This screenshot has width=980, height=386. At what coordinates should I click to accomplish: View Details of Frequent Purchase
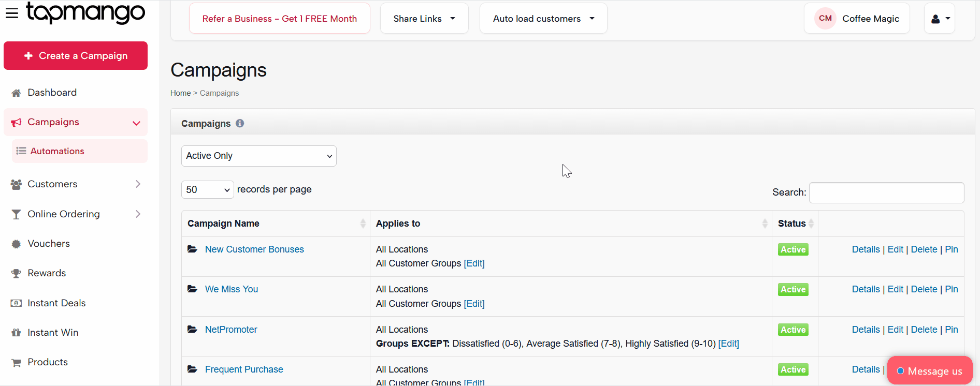pyautogui.click(x=866, y=369)
